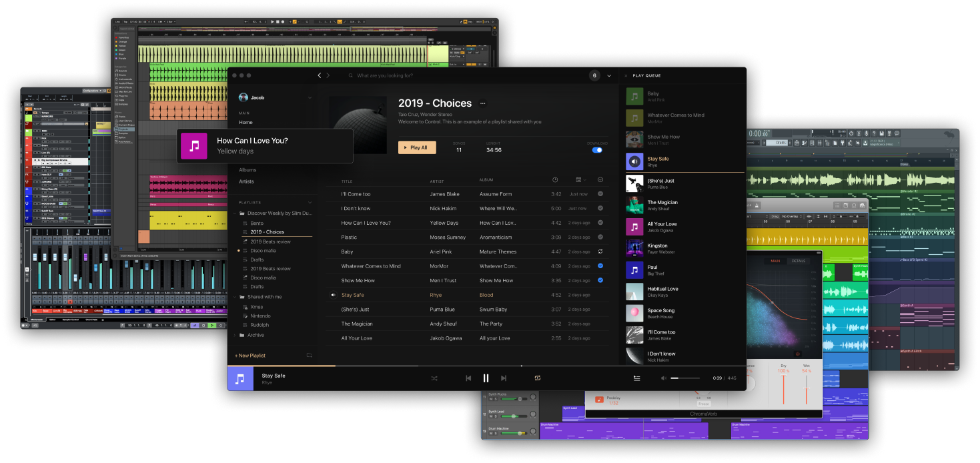Click the purple music note artwork in the player bar
Image resolution: width=980 pixels, height=463 pixels.
click(x=240, y=379)
